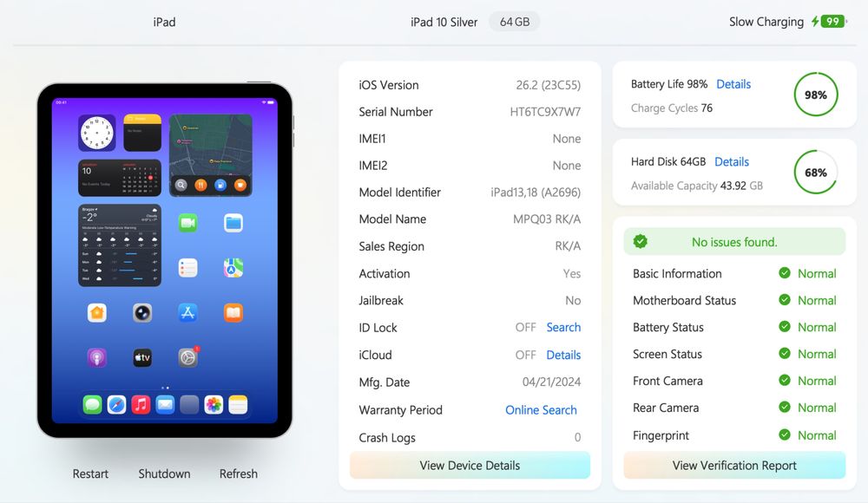Click the model identifier iPad13,18 (A2696)
This screenshot has height=503, width=868.
point(536,193)
